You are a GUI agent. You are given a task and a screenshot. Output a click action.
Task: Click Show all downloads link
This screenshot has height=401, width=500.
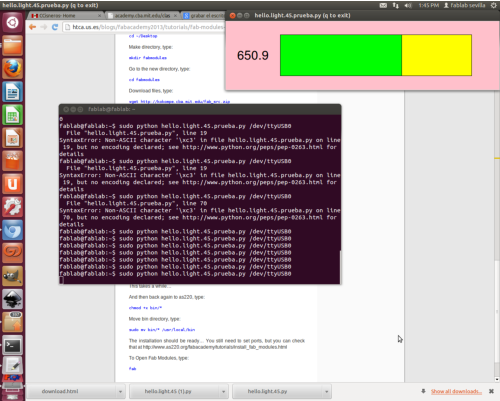tap(456, 391)
